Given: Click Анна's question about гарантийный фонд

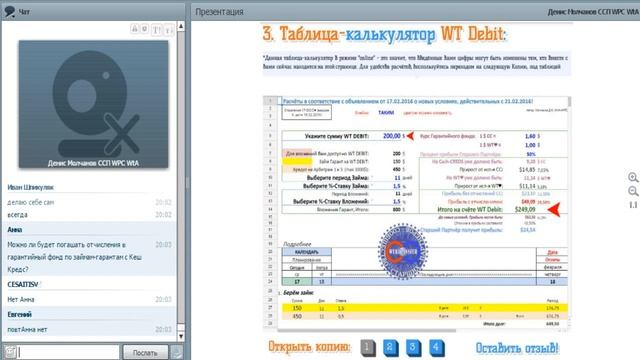Looking at the screenshot, I should [75, 257].
